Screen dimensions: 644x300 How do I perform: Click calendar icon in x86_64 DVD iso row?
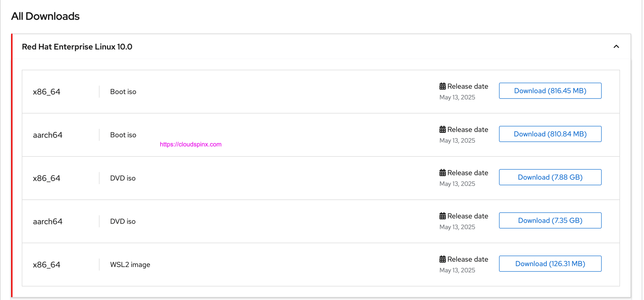442,173
